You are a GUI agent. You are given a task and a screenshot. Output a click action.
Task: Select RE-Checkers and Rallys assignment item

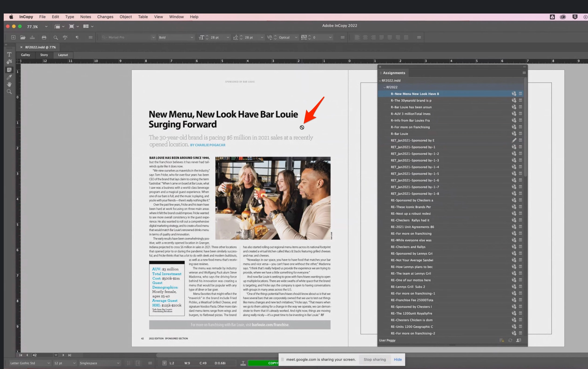pos(408,247)
